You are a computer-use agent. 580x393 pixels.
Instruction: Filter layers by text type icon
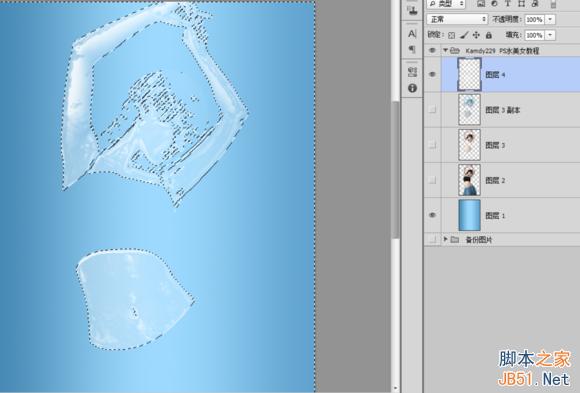[x=508, y=4]
